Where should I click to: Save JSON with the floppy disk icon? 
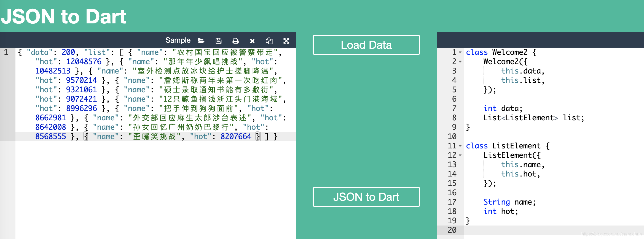click(218, 41)
